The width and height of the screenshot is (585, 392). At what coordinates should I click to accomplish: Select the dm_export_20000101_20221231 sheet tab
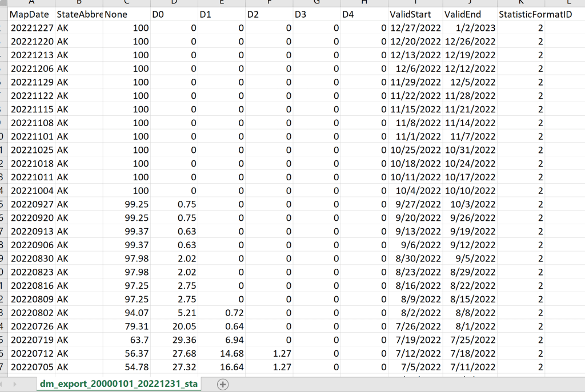[118, 384]
